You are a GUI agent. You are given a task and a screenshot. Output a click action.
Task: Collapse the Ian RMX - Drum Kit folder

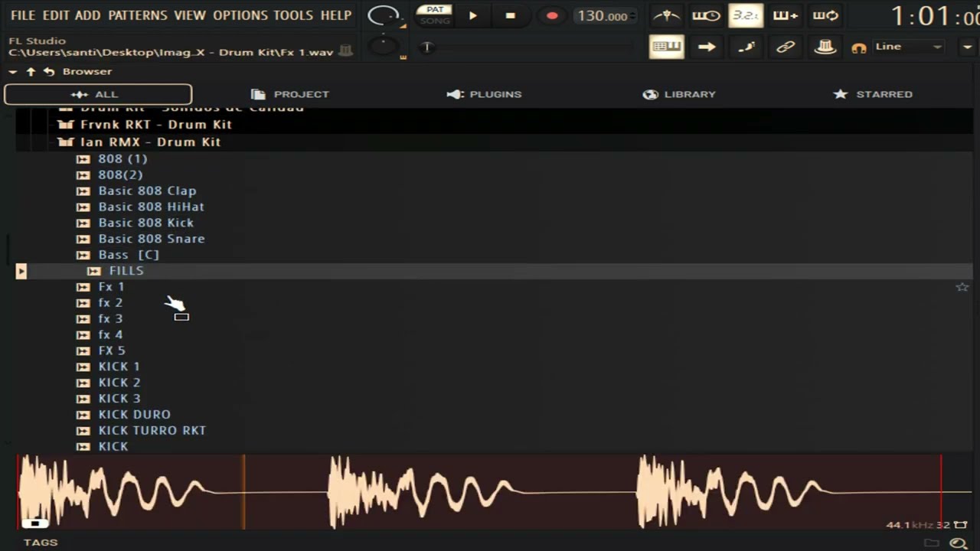139,142
